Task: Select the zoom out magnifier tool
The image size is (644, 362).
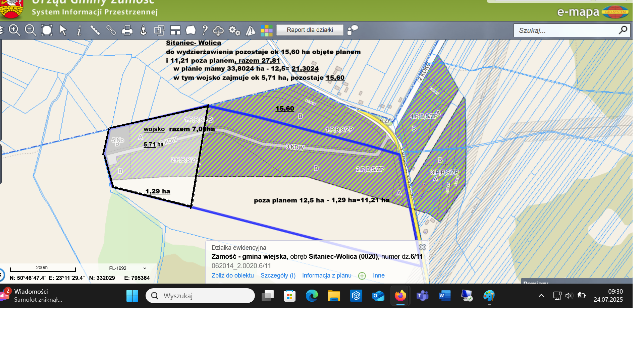Action: (31, 30)
